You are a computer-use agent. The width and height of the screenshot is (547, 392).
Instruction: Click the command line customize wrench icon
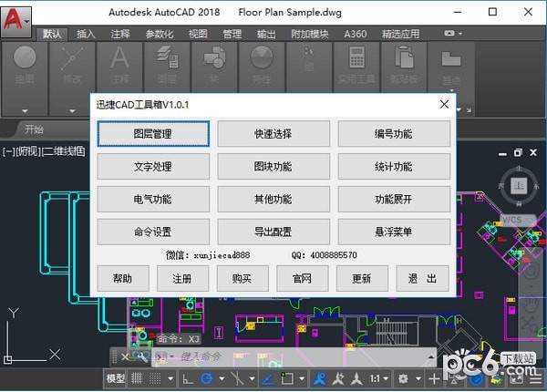pos(142,356)
